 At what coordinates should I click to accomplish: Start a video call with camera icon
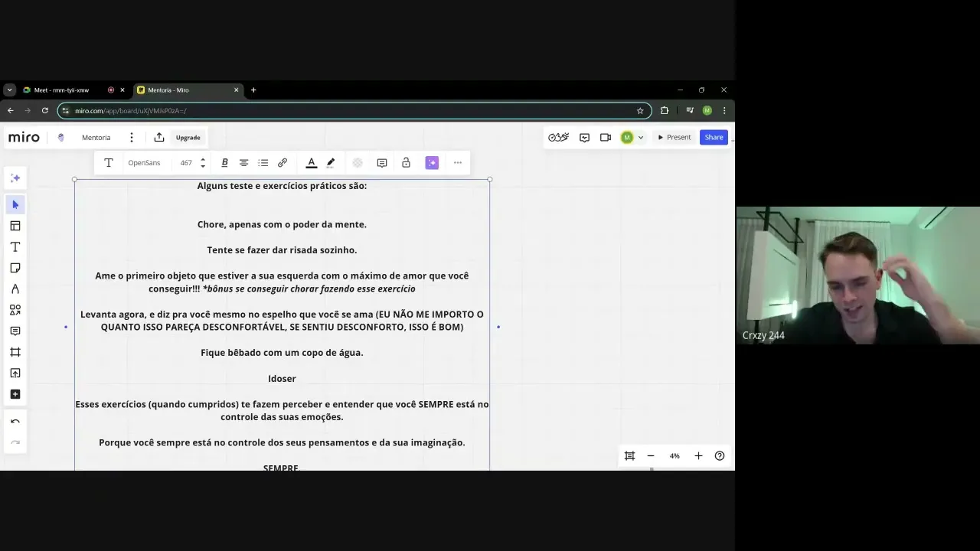(606, 138)
